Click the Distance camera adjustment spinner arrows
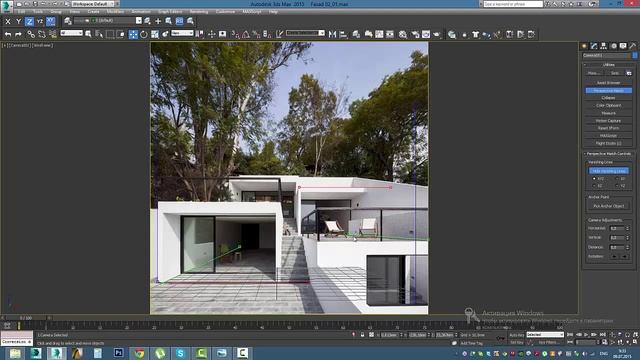 [627, 247]
